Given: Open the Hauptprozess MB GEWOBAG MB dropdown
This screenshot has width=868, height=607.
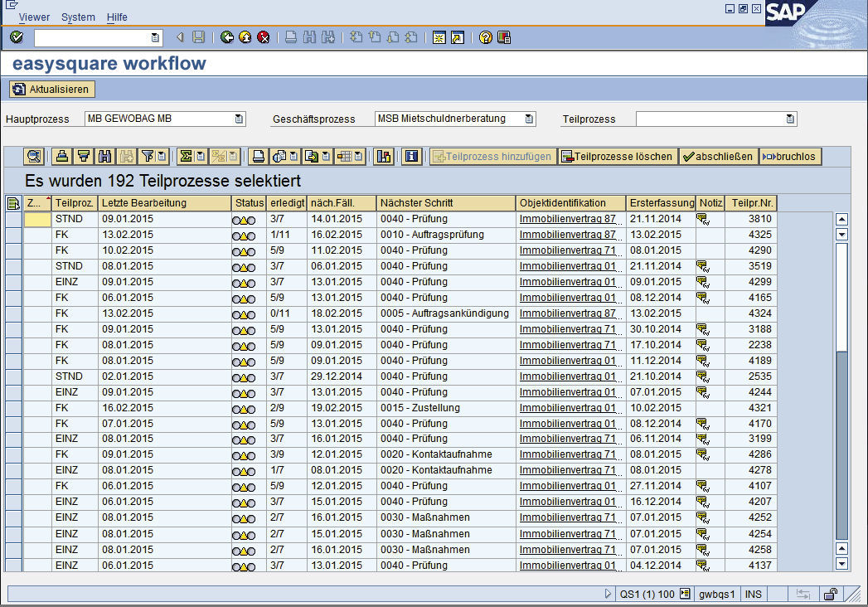Looking at the screenshot, I should pyautogui.click(x=240, y=119).
